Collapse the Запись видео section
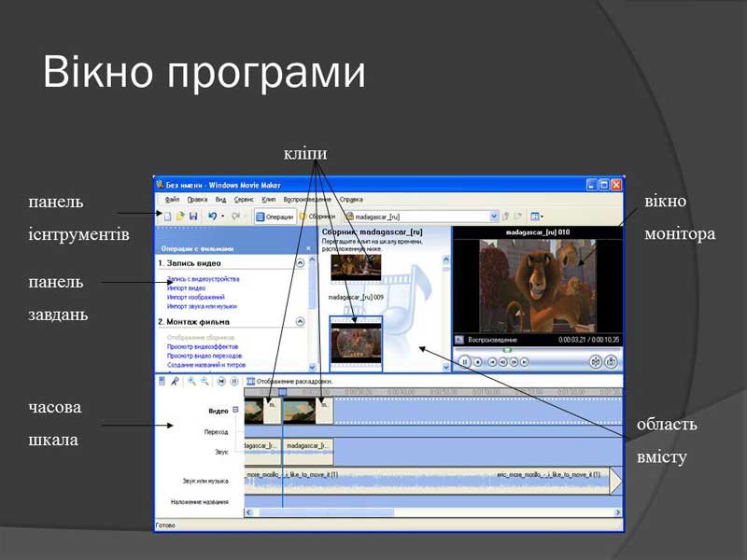This screenshot has height=560, width=747. point(300,264)
